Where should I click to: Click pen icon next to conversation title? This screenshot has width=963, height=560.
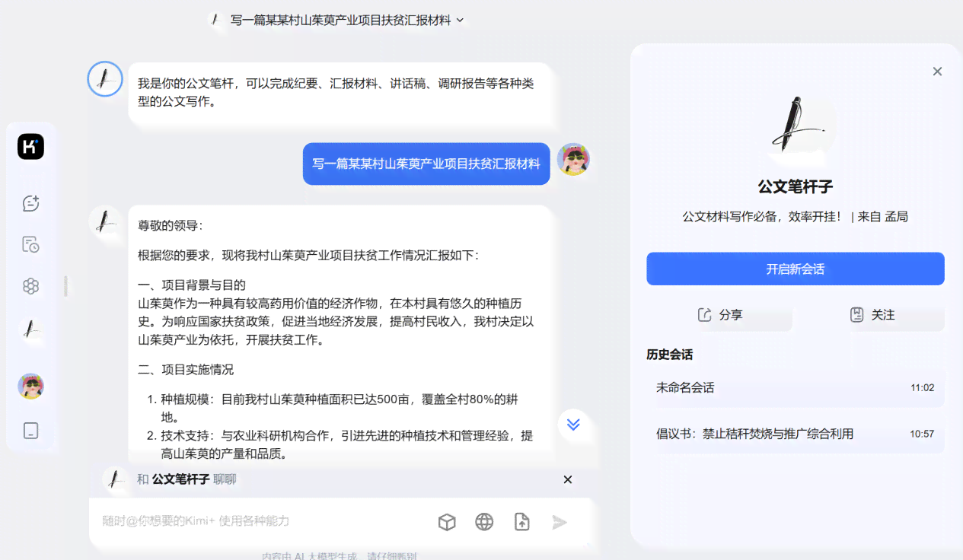point(216,20)
